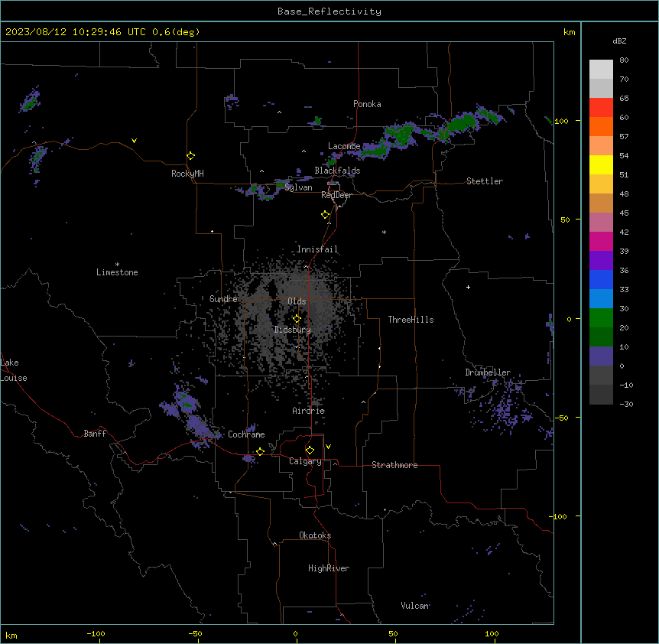Select the yellow diamond marker above Calgary label
The height and width of the screenshot is (644, 659).
(310, 450)
